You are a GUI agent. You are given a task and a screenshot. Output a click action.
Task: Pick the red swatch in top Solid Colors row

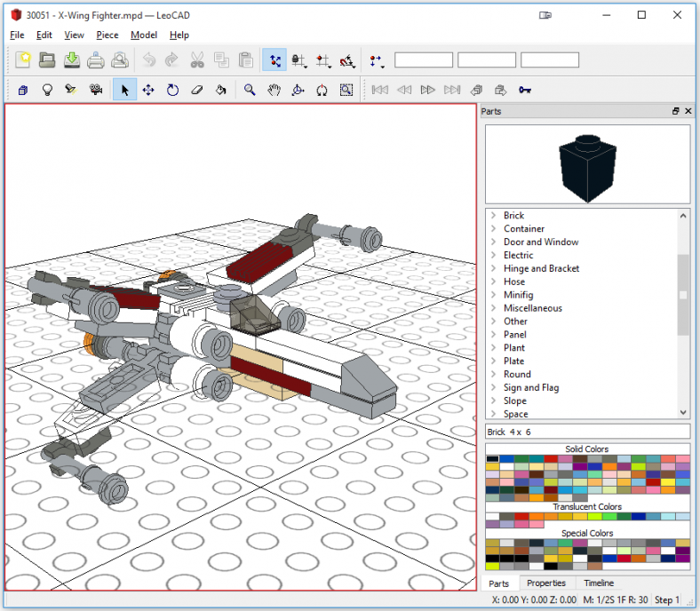551,459
